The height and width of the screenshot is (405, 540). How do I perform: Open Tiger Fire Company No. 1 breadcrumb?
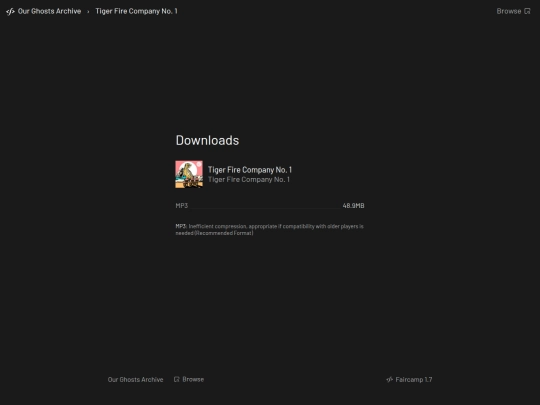coord(136,11)
